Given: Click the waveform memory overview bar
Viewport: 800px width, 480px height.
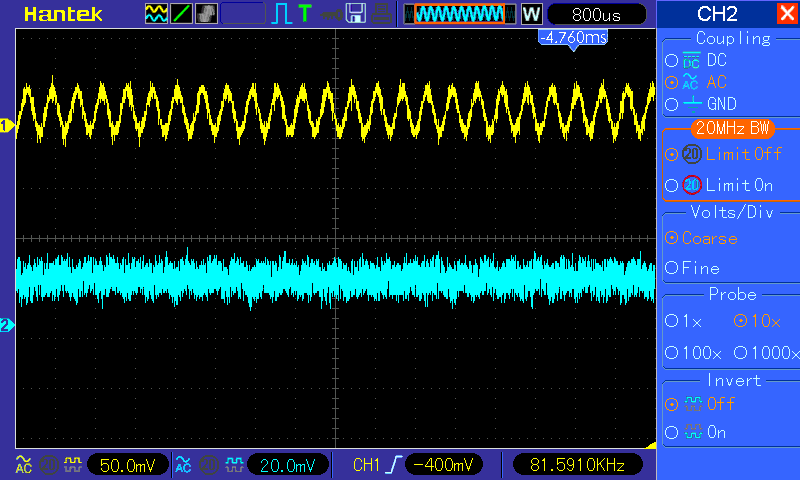Looking at the screenshot, I should pyautogui.click(x=460, y=14).
